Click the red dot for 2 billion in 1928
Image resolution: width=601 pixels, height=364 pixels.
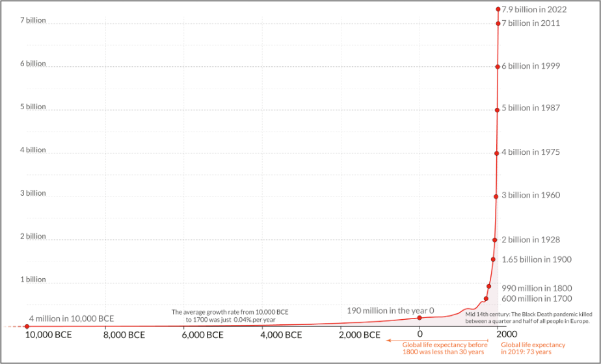pyautogui.click(x=494, y=240)
